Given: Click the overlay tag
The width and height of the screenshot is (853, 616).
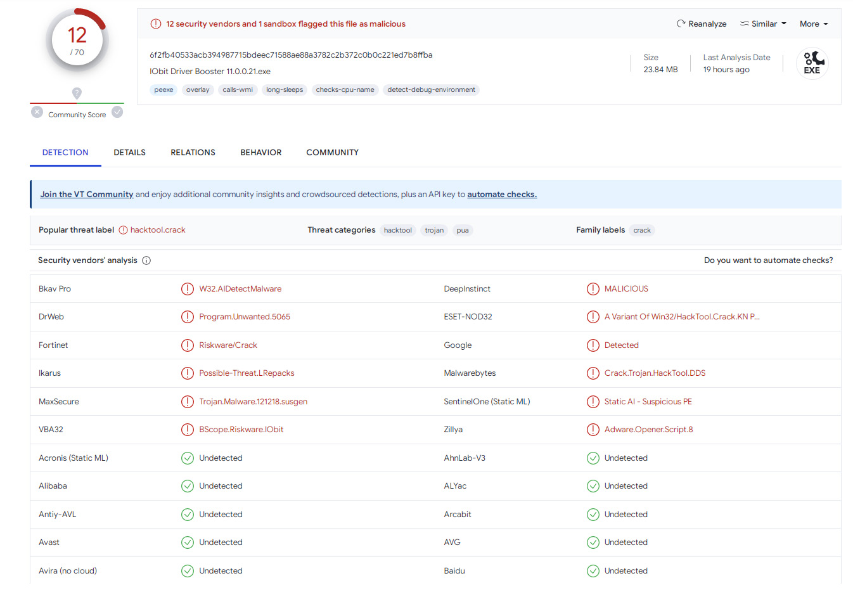Looking at the screenshot, I should [198, 90].
